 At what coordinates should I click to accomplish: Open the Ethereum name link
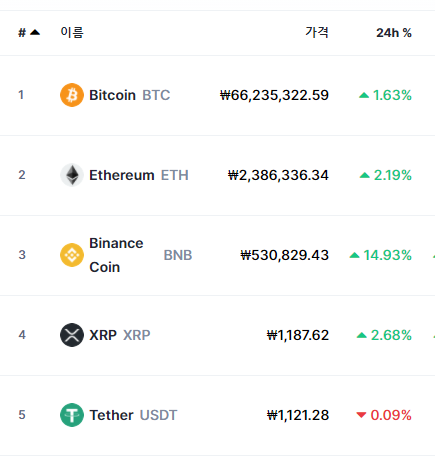point(122,175)
